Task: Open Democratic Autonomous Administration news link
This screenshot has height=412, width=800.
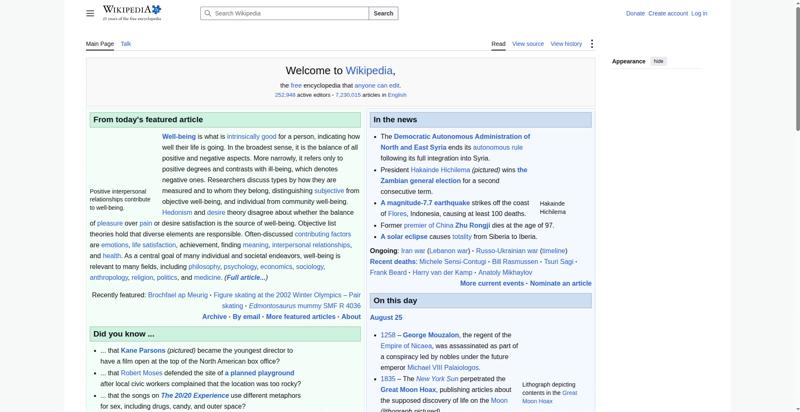Action: click(x=455, y=142)
